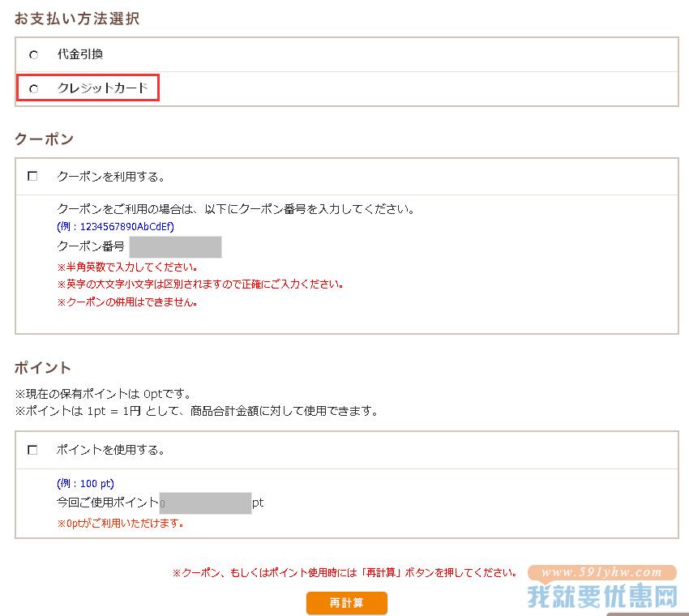The width and height of the screenshot is (689, 616).
Task: Click the お支払い方法選択 heading
Action: click(77, 19)
